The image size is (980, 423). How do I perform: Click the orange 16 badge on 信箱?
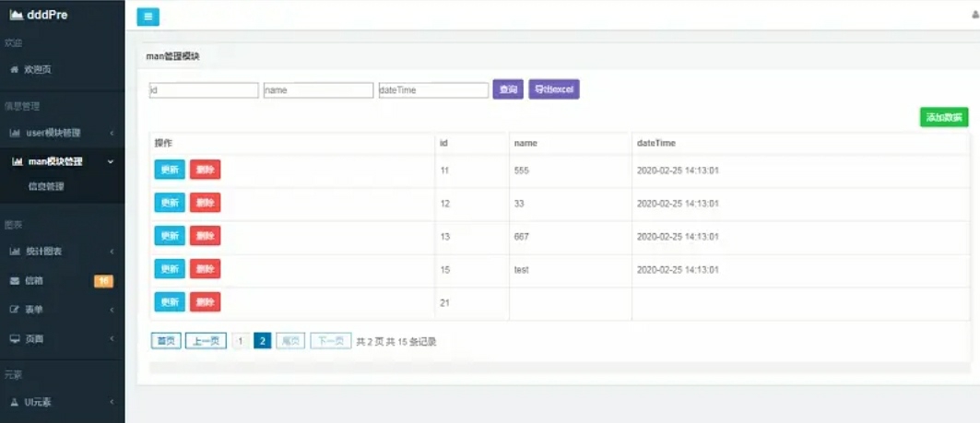(104, 281)
